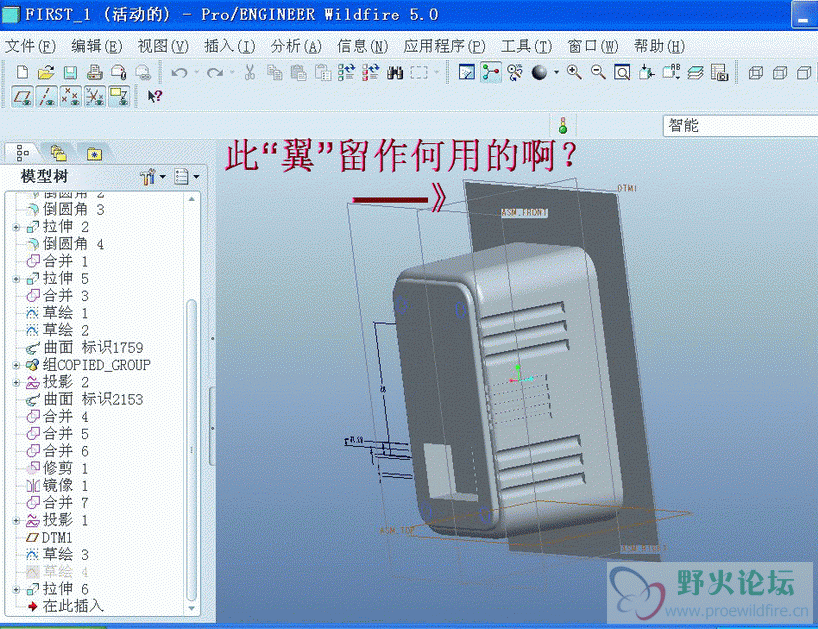
Task: Select 曲面 标识1759 in model tree
Action: pos(85,347)
